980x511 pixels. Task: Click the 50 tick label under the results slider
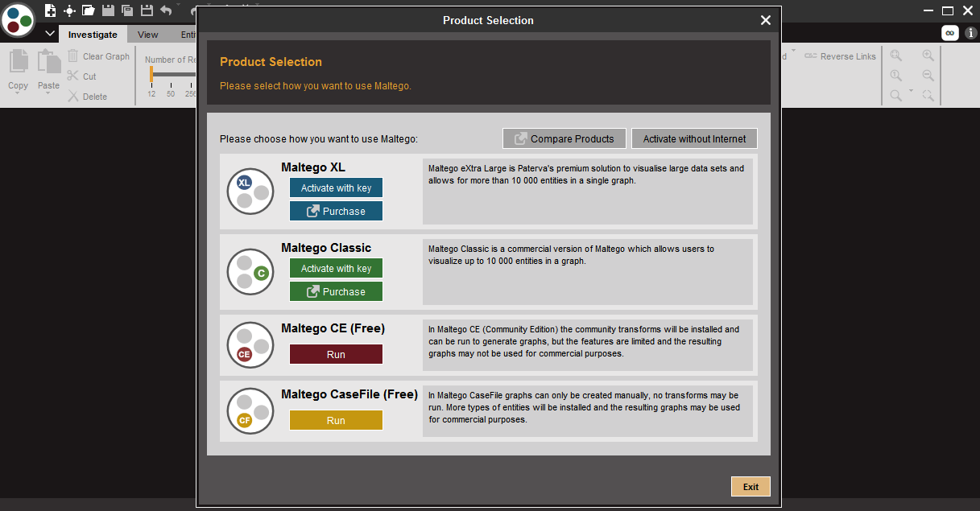click(x=171, y=94)
